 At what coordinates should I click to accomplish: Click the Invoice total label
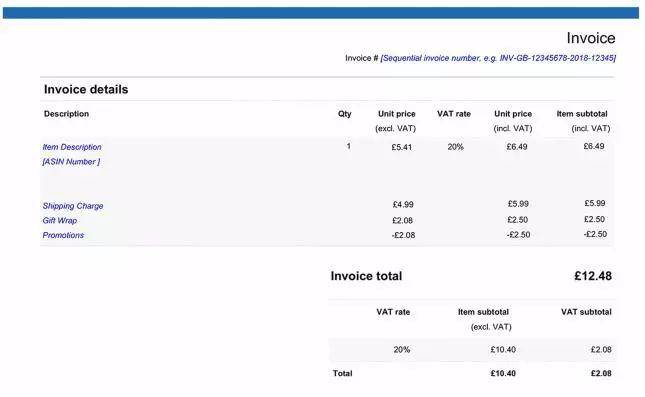(x=366, y=276)
